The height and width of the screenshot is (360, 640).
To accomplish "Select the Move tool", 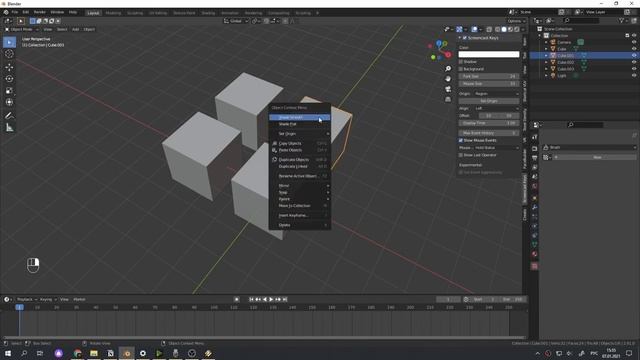I will pyautogui.click(x=9, y=67).
